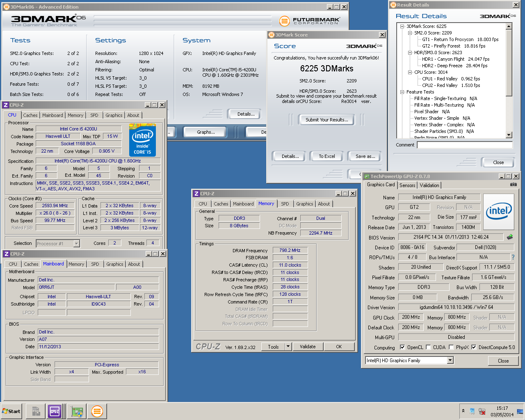
Task: Open the CPU-Z taskbar icon
Action: pyautogui.click(x=55, y=411)
